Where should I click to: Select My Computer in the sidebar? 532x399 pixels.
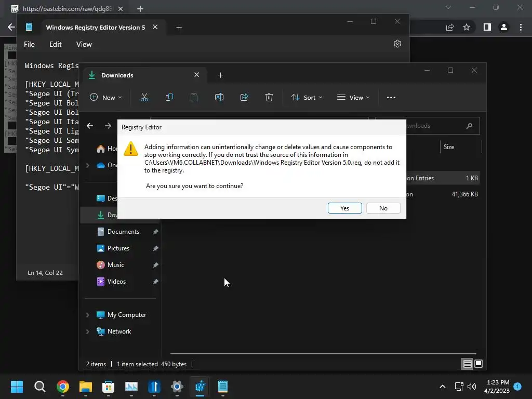[x=127, y=315]
